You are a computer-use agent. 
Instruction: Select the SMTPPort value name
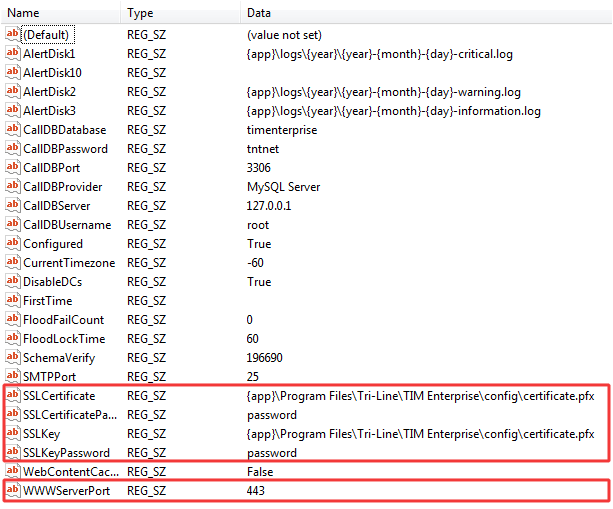(x=50, y=377)
